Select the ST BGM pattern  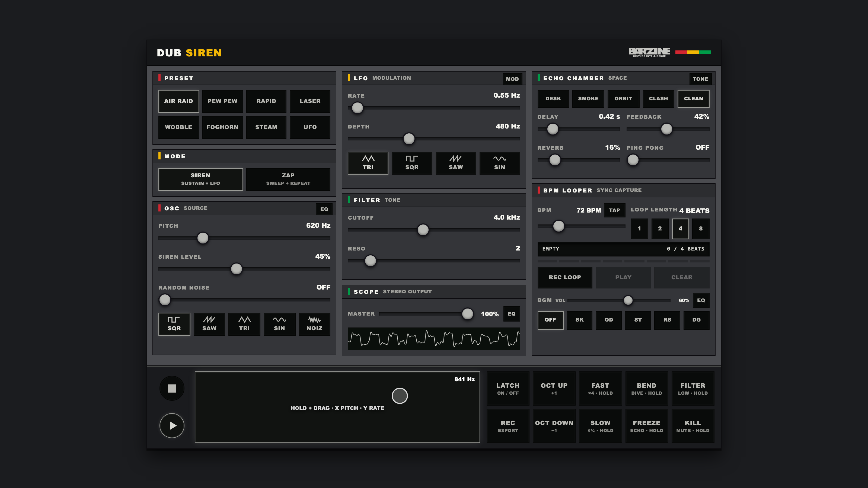[x=638, y=320]
